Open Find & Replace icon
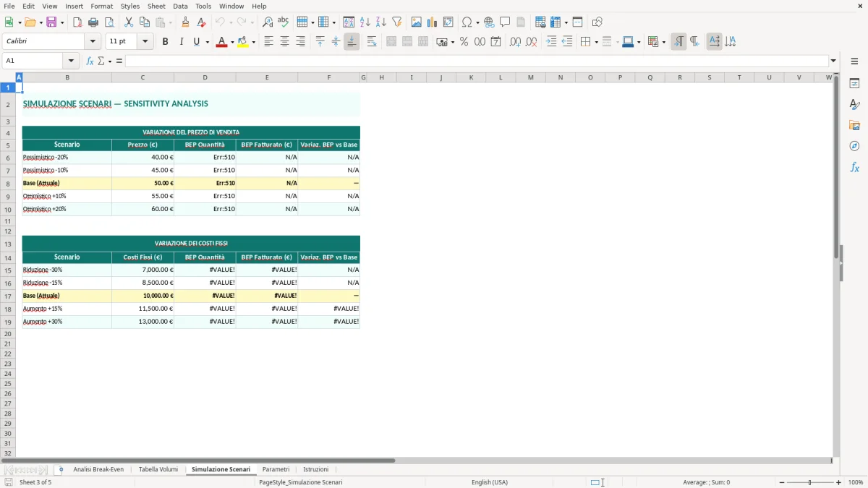 pos(268,22)
